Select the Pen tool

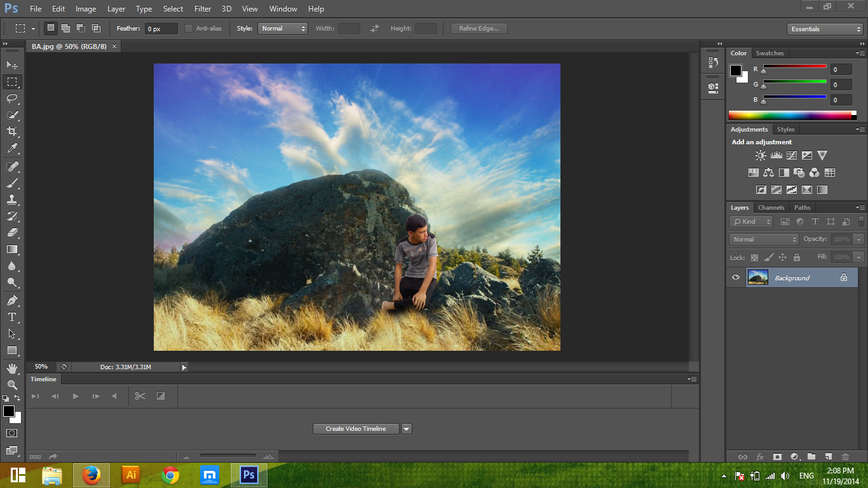pos(12,300)
